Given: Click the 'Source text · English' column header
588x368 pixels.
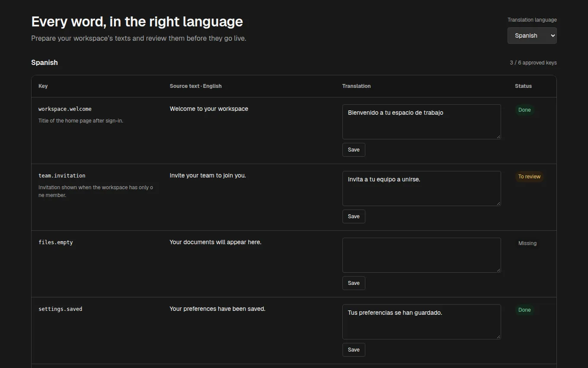Looking at the screenshot, I should (195, 86).
